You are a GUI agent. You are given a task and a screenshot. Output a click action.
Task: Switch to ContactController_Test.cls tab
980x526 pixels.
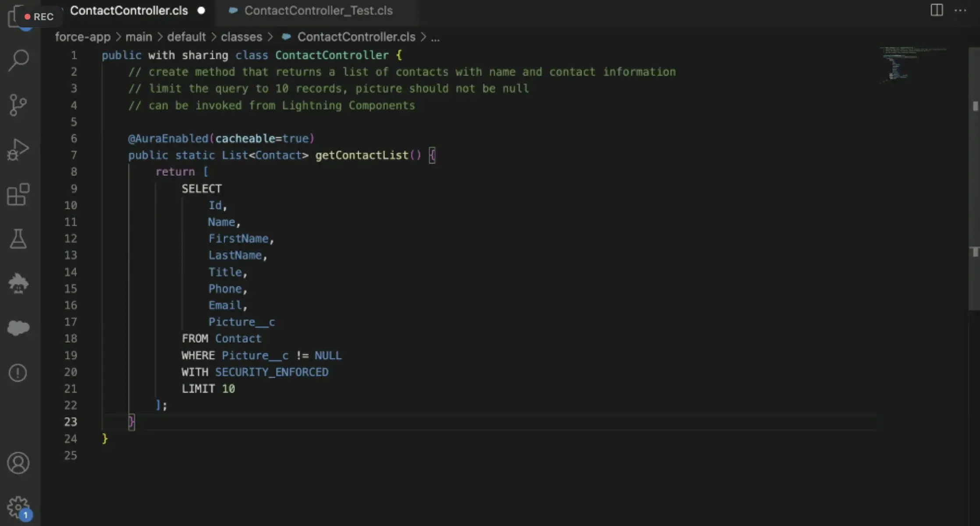point(318,11)
